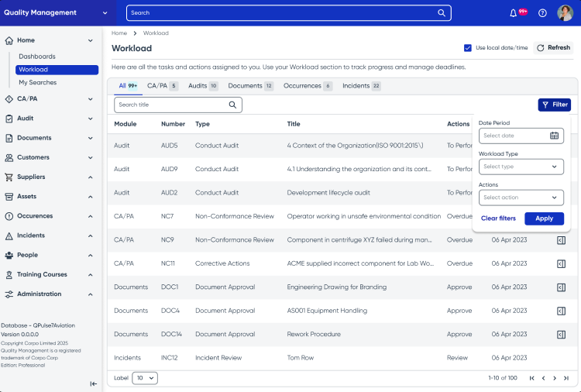Screen dimensions: 581x392
Task: Click the Apply button
Action: pos(544,218)
